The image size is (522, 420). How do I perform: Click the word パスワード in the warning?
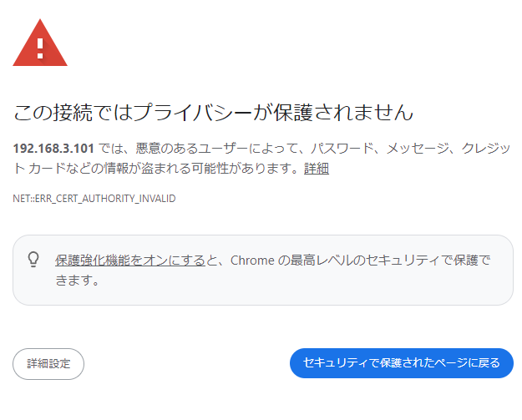341,149
